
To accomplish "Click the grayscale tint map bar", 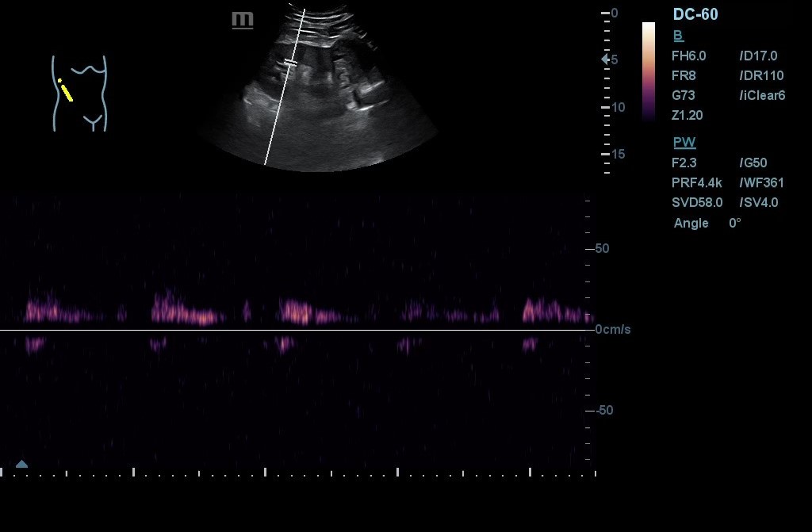I will pos(648,71).
